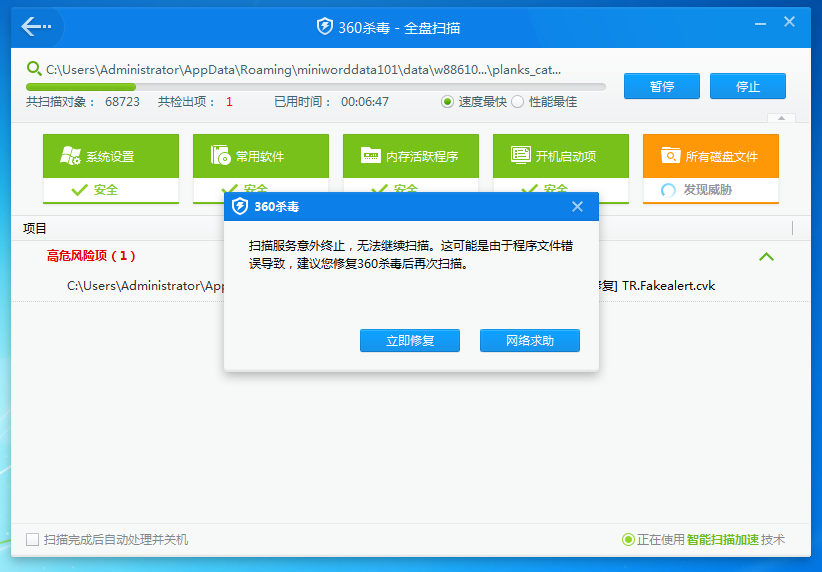Click the spinning icon beside 发现威胁
This screenshot has height=572, width=822.
(668, 190)
